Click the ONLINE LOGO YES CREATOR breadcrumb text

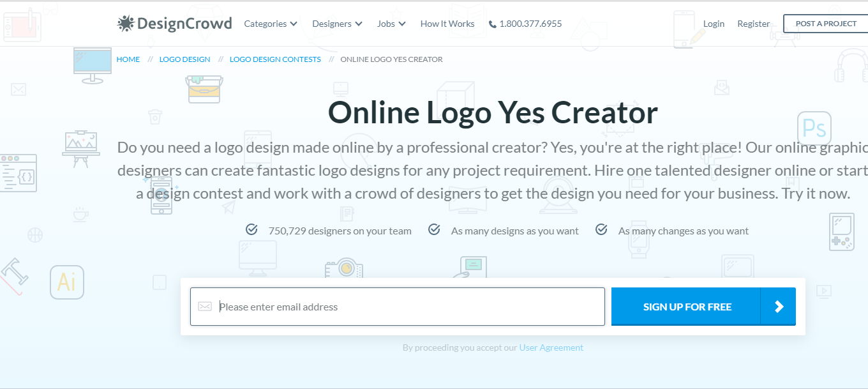click(391, 59)
